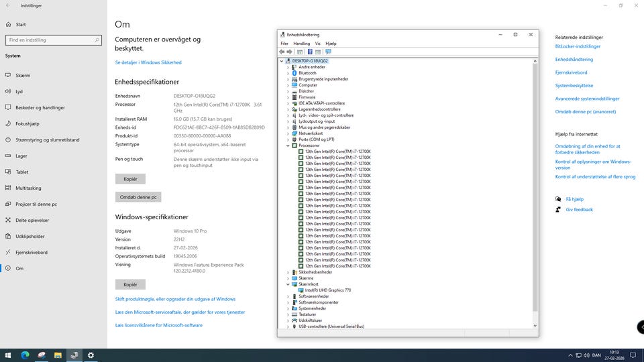Click the Bluetooth device category icon

[x=294, y=73]
